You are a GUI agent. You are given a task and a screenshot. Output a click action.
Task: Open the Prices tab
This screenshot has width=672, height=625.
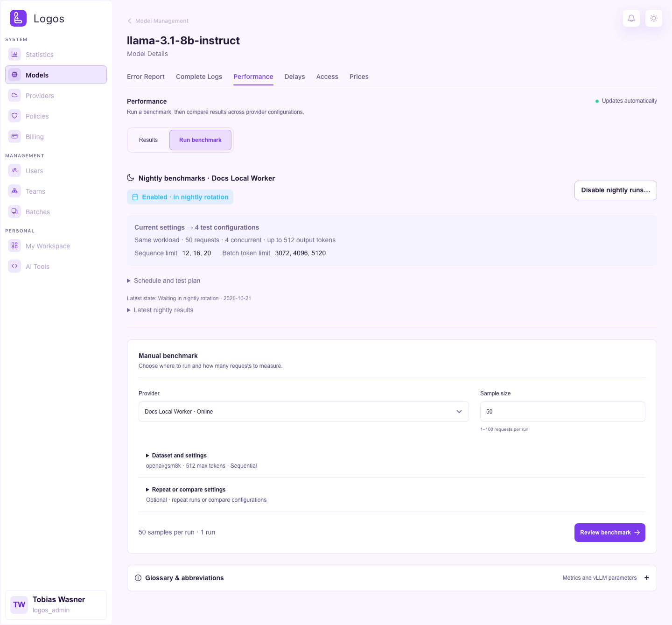(359, 77)
